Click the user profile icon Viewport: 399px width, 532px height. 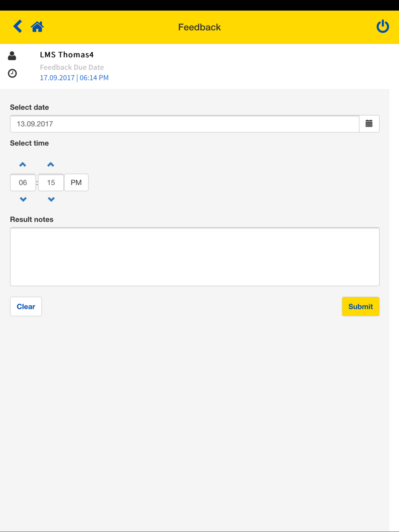[12, 56]
